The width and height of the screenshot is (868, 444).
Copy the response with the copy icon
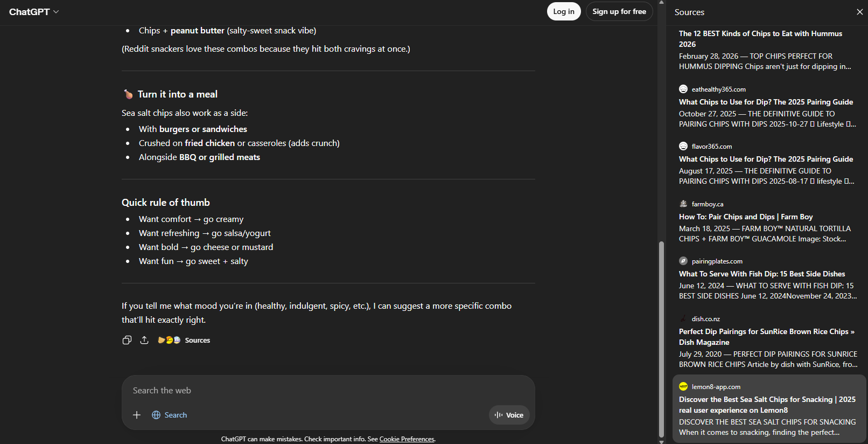point(127,340)
